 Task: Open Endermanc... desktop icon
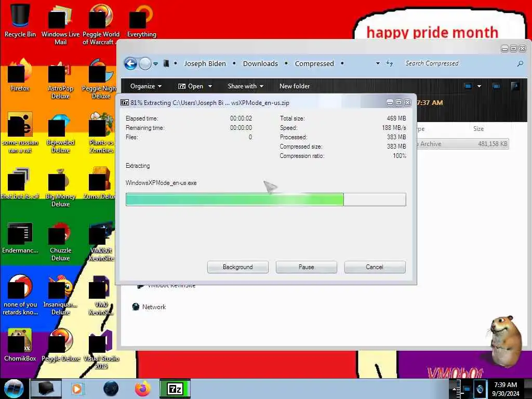pyautogui.click(x=20, y=237)
